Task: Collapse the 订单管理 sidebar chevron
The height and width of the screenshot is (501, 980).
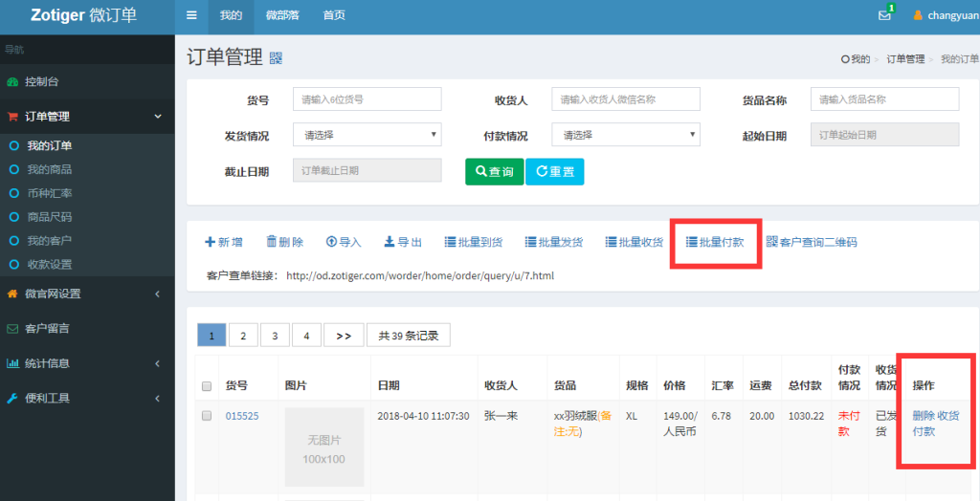Action: 158,117
